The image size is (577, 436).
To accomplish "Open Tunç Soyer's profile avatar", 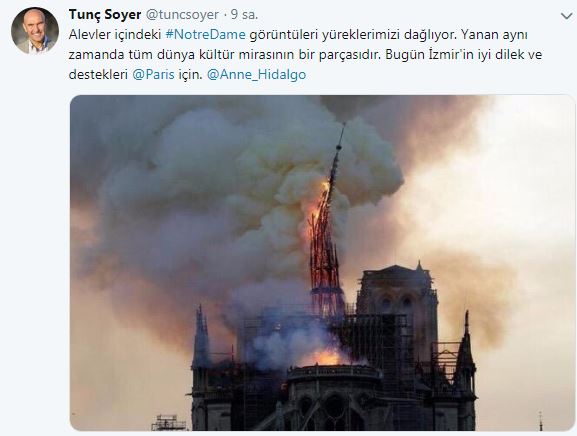I will pos(35,31).
